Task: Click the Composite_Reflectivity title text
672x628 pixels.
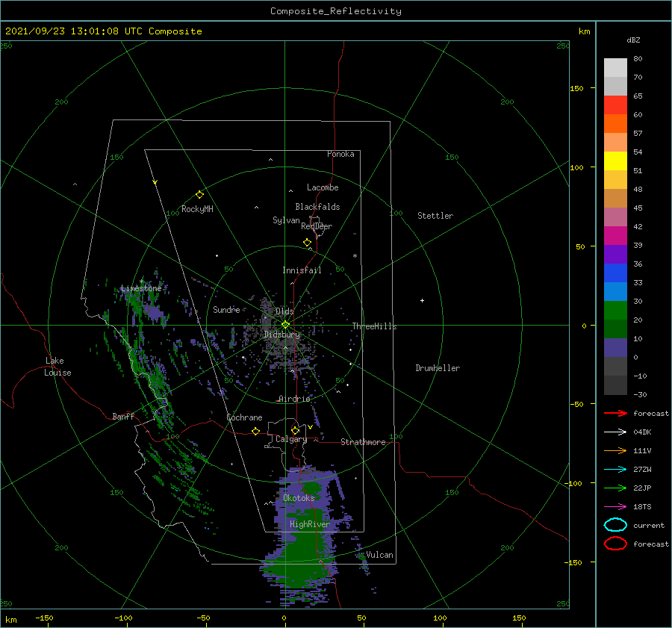Action: [335, 11]
